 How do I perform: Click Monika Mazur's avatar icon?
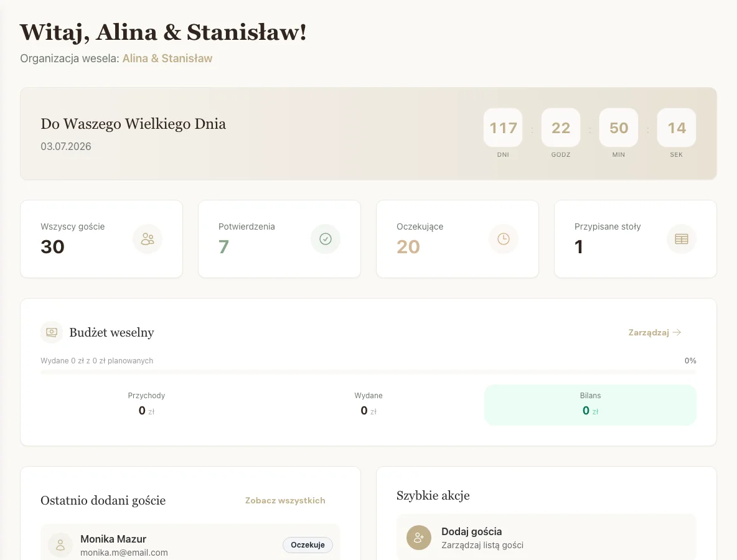[x=60, y=545]
